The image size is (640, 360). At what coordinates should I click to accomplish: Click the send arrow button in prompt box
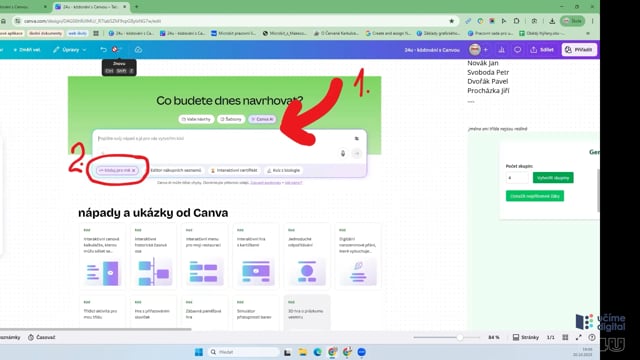(x=357, y=153)
